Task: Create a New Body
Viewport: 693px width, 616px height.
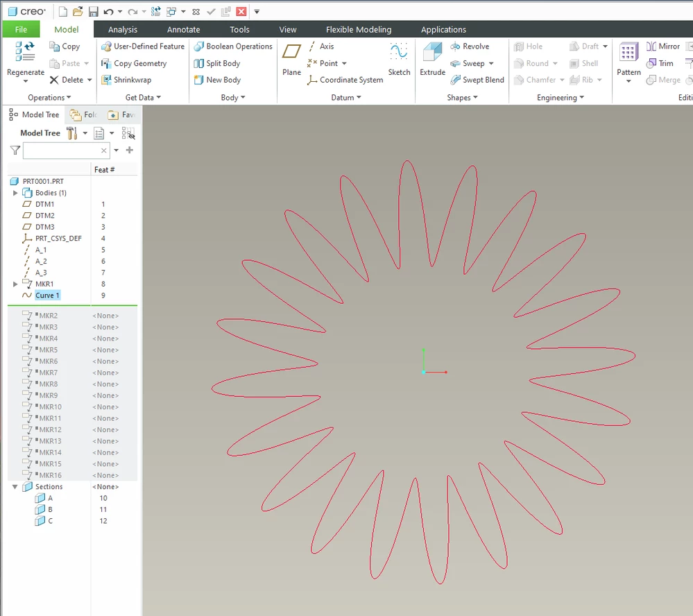Action: 217,80
